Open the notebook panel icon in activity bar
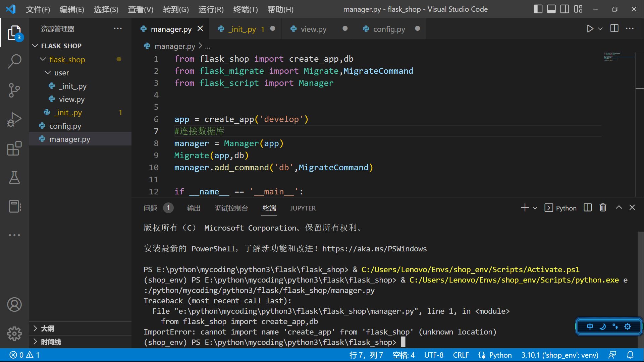The height and width of the screenshot is (362, 644). [x=14, y=206]
